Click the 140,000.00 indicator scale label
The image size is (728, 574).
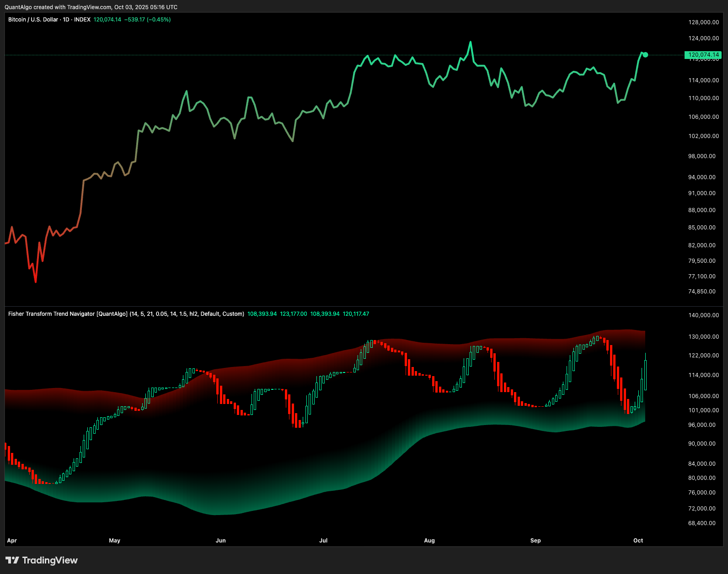(703, 315)
